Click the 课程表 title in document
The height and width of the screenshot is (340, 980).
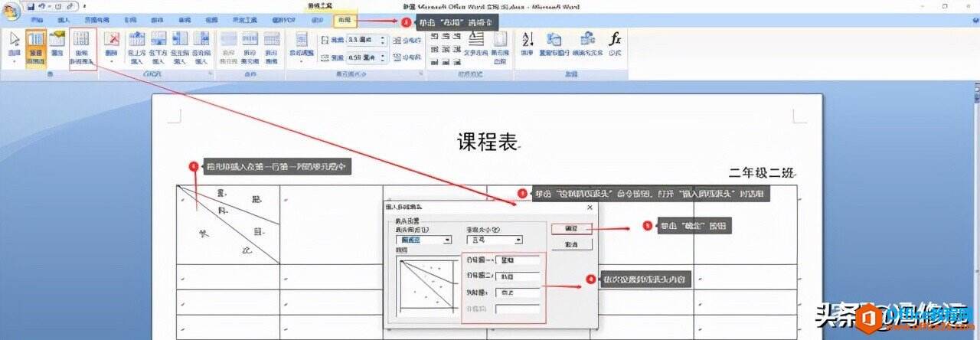coord(487,142)
